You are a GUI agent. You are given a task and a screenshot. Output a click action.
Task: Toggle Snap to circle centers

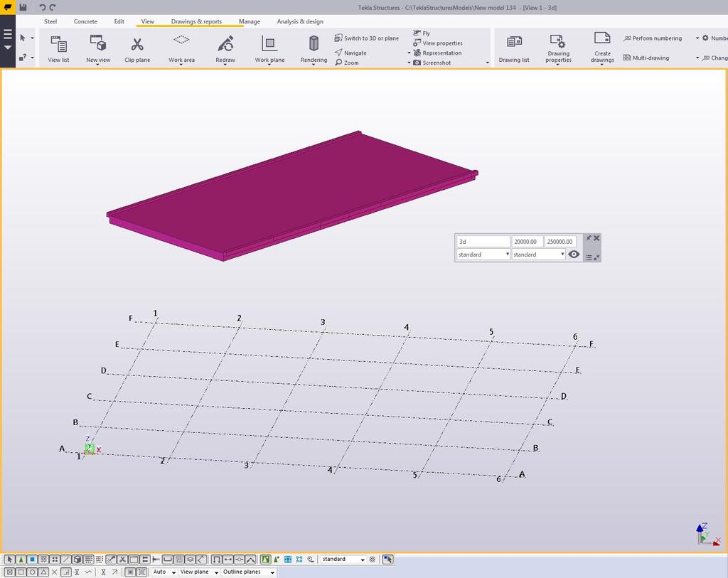tap(32, 572)
